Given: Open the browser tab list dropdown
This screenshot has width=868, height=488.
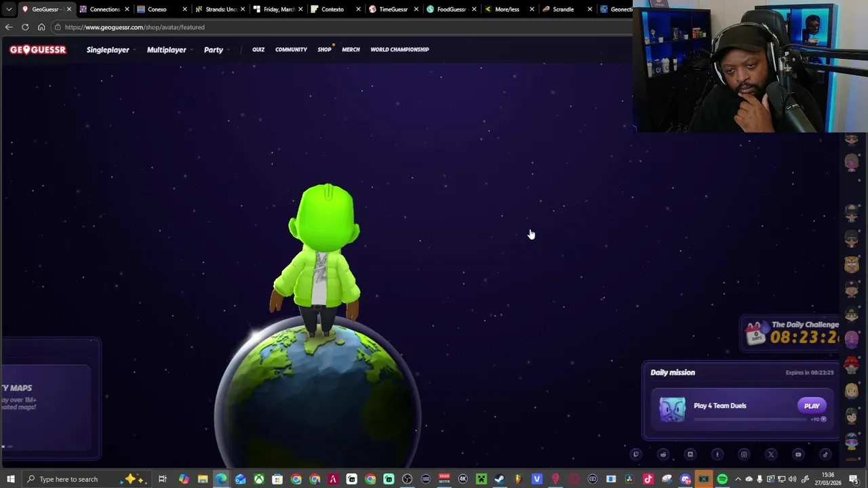Looking at the screenshot, I should 9,9.
